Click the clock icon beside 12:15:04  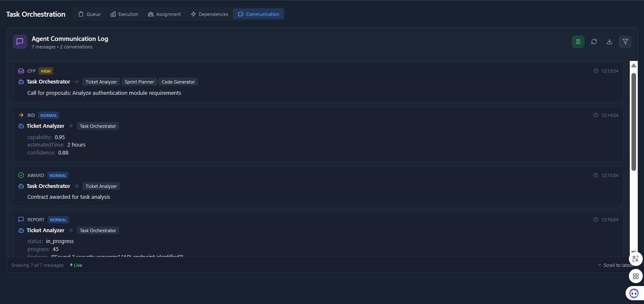coord(596,175)
